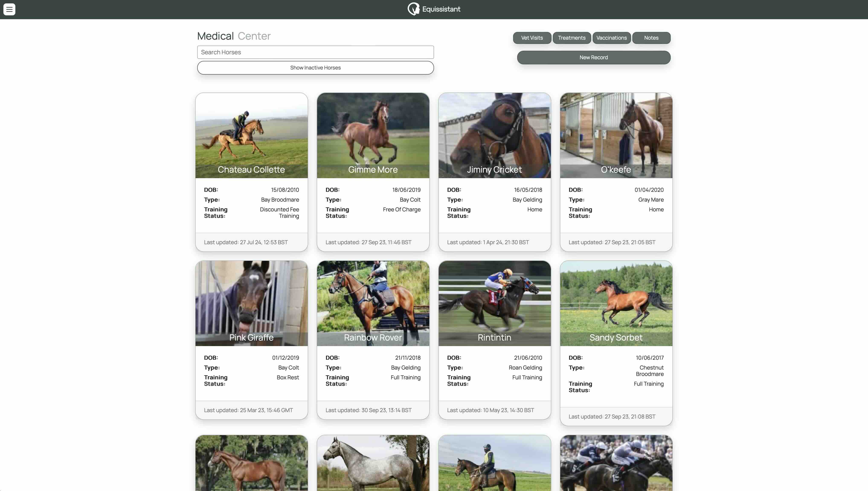Open Sandy Sorbet's photo card
Image resolution: width=868 pixels, height=491 pixels.
tap(616, 303)
